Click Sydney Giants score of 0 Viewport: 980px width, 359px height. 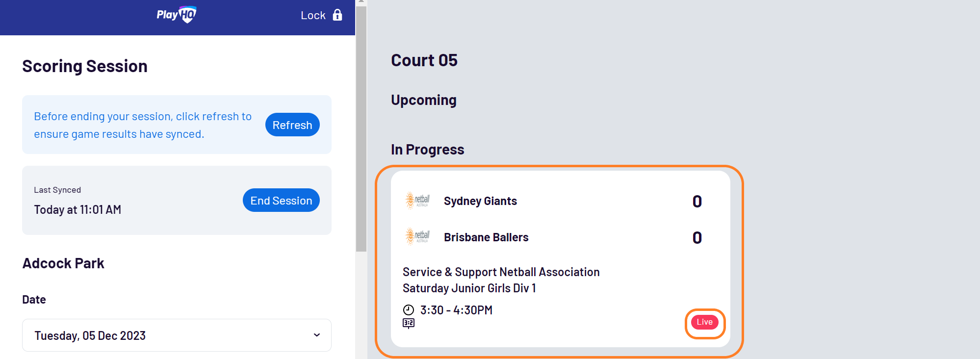tap(697, 201)
